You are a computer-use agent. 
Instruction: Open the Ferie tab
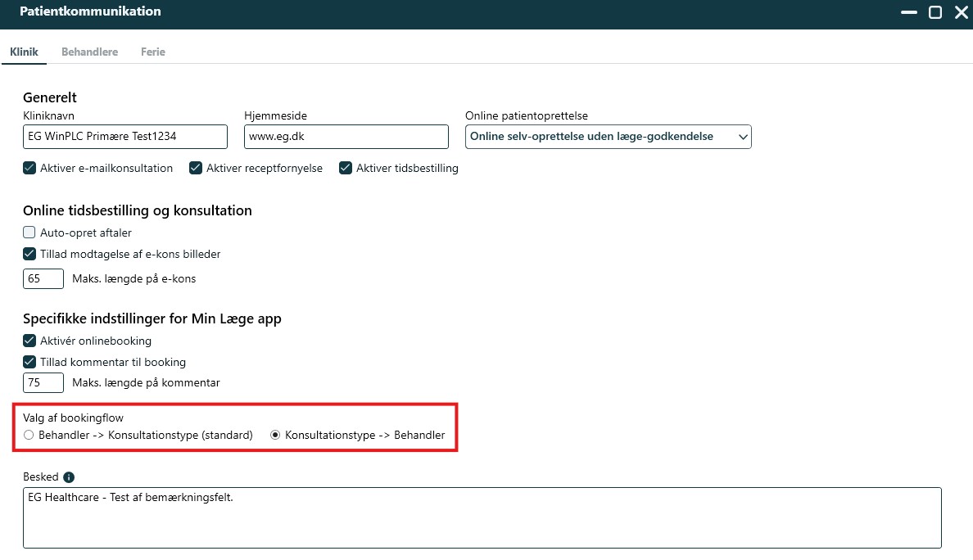point(152,52)
